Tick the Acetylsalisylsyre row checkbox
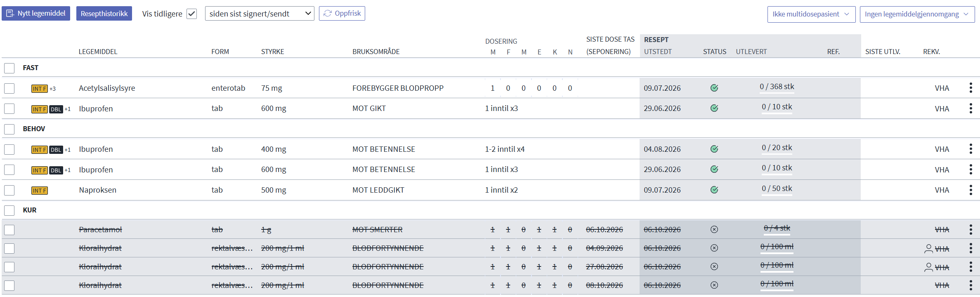Viewport: 980px width, 297px height. click(x=9, y=88)
